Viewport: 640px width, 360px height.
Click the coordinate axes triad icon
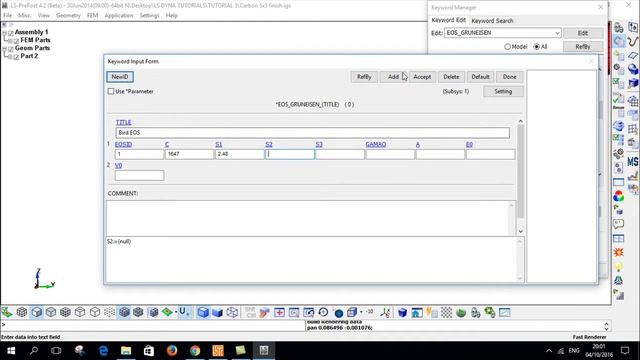[x=385, y=313]
